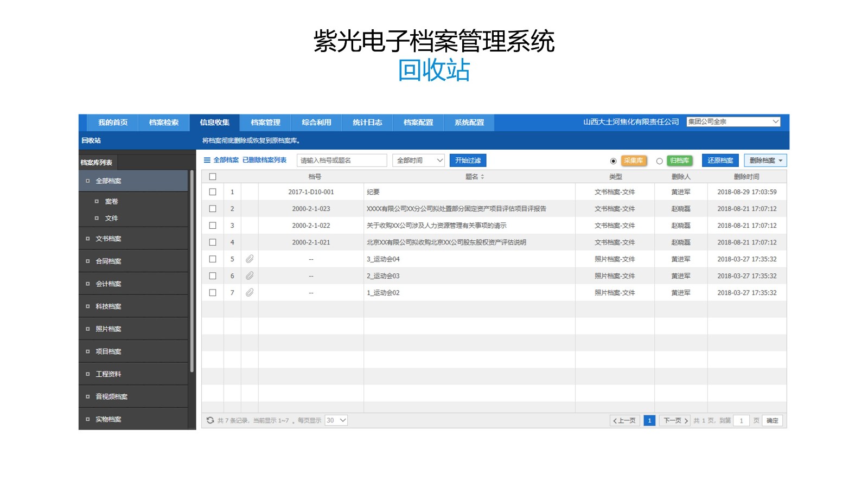Select 音视频档案 in the sidebar

(133, 397)
